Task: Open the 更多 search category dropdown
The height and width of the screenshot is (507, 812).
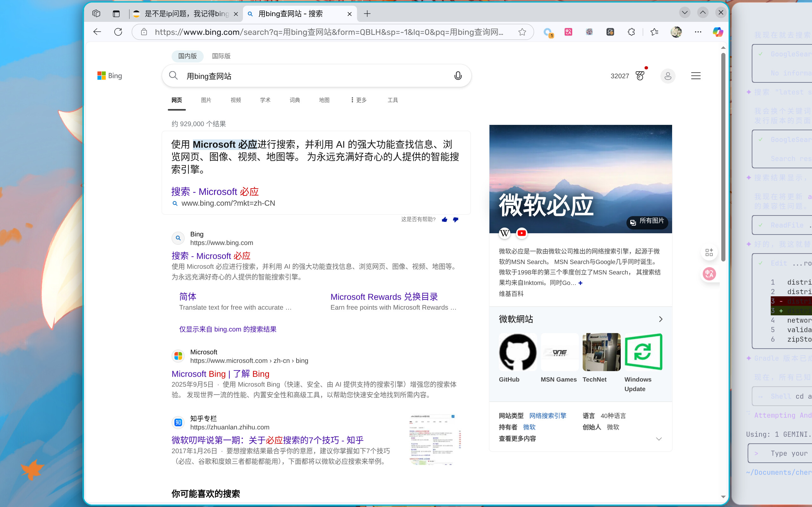Action: tap(359, 100)
